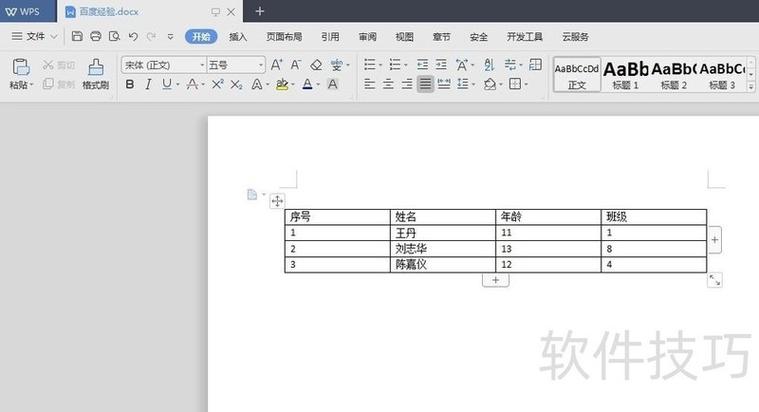Switch to the 页面布局 tab
The height and width of the screenshot is (412, 759).
pos(284,37)
